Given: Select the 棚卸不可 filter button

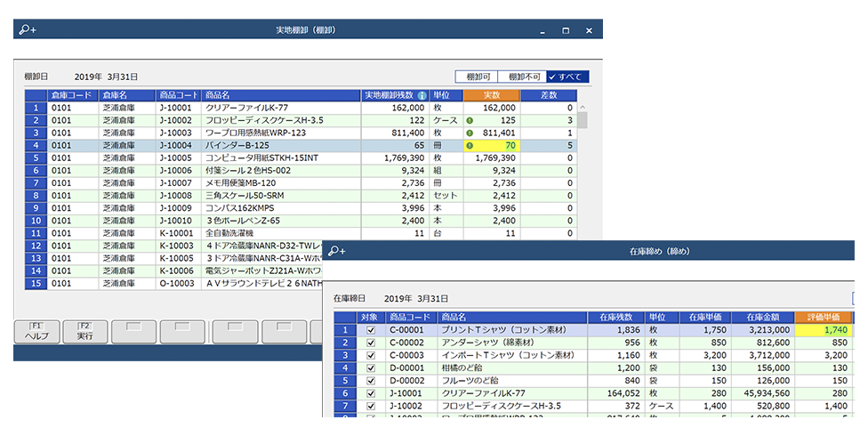Looking at the screenshot, I should (x=522, y=77).
